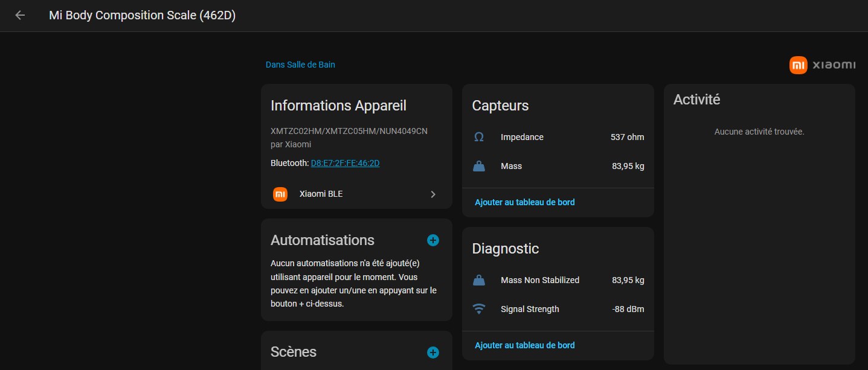The height and width of the screenshot is (370, 868).
Task: Open the Bluetooth address D8:E7:2F:FE:46:2D link
Action: click(x=345, y=163)
